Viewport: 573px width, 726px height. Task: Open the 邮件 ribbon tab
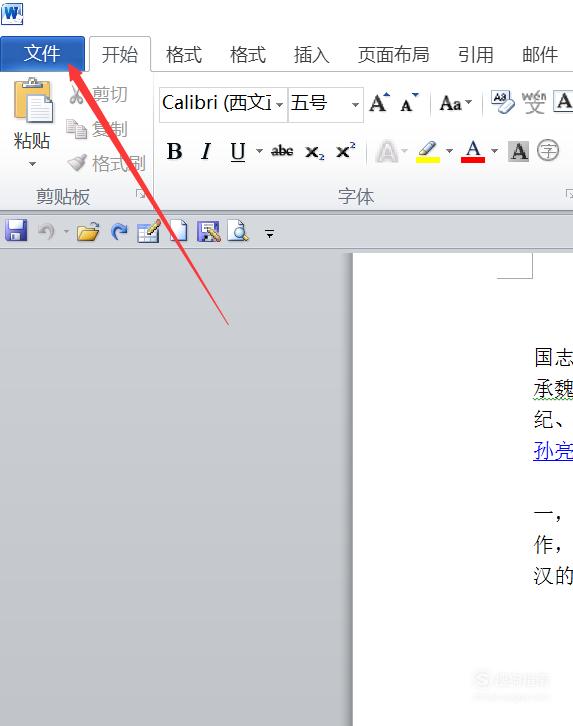(x=540, y=55)
